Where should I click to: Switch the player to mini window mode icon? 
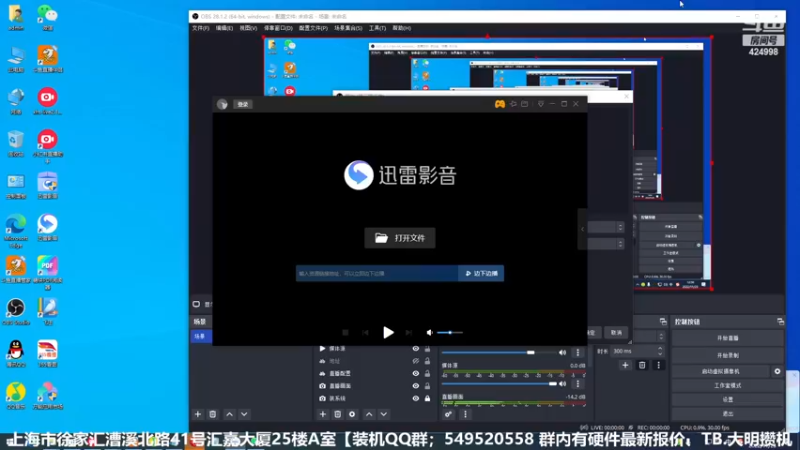click(x=524, y=104)
